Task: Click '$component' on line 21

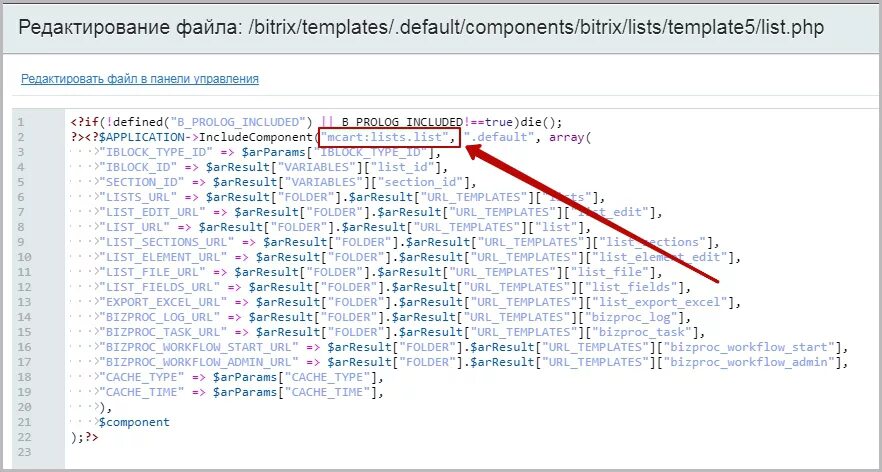Action: click(134, 422)
